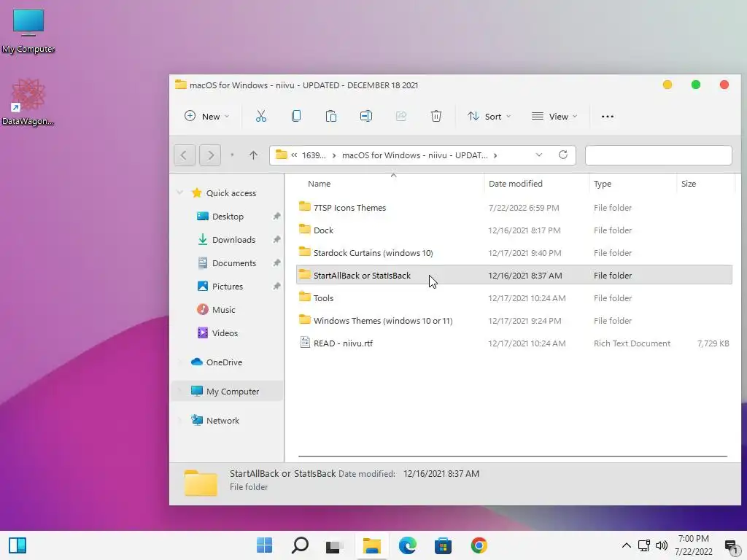The height and width of the screenshot is (560, 747).
Task: Select StartAllBack or StatIsBack folder row
Action: 514,275
